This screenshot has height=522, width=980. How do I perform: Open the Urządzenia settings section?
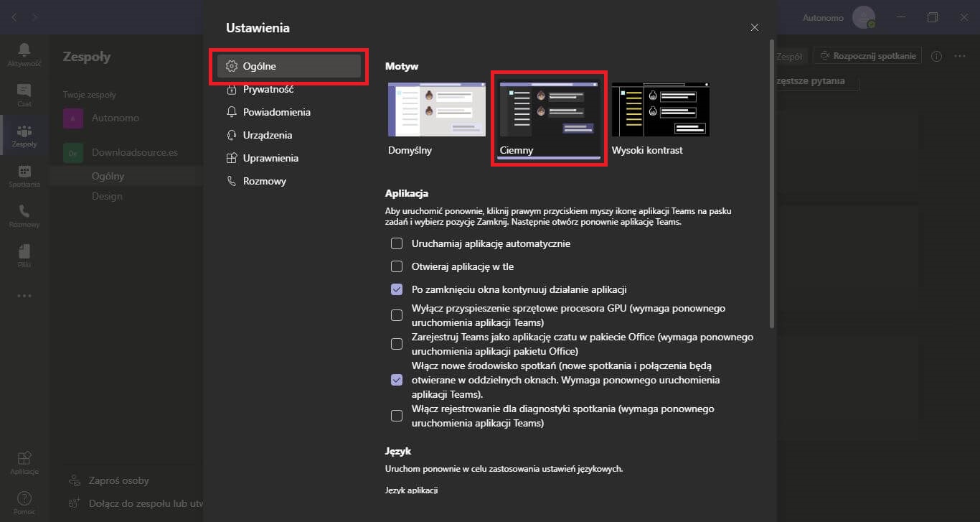click(x=289, y=135)
